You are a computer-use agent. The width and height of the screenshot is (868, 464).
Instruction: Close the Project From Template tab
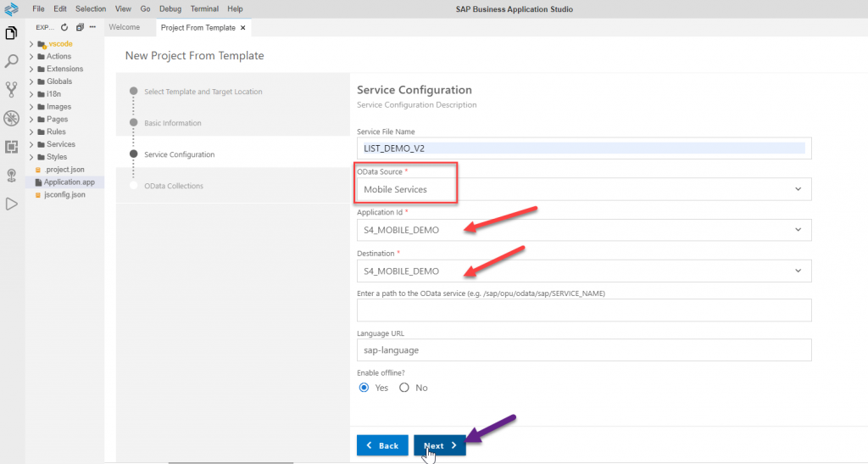242,28
